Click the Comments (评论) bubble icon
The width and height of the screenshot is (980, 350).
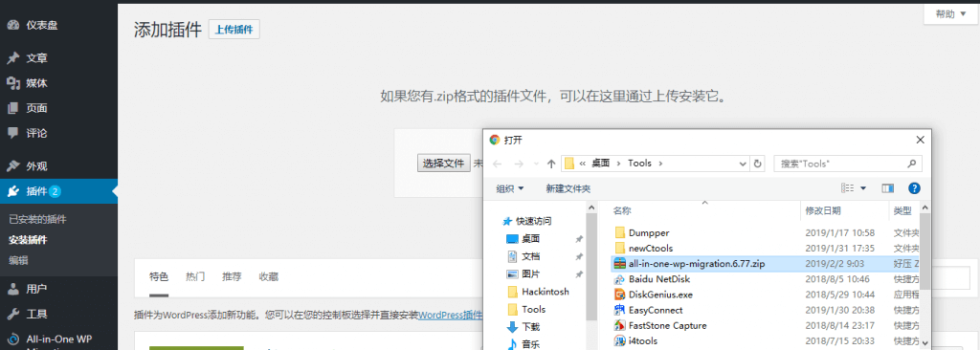[13, 133]
